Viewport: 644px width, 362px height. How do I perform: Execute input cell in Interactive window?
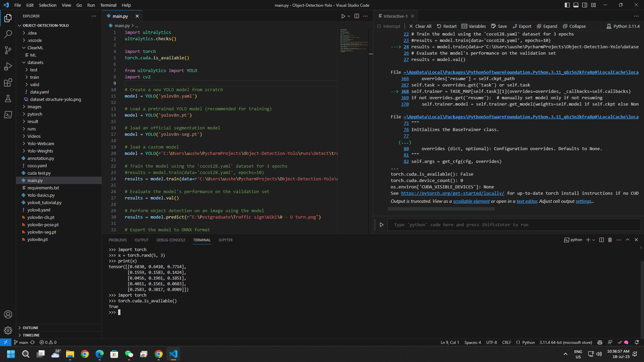coord(381,225)
